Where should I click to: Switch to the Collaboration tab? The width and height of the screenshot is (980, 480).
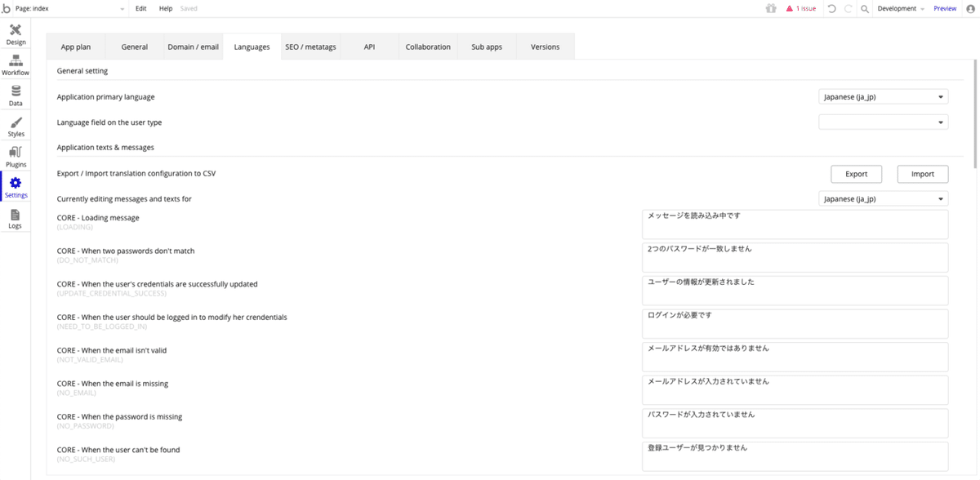point(428,47)
